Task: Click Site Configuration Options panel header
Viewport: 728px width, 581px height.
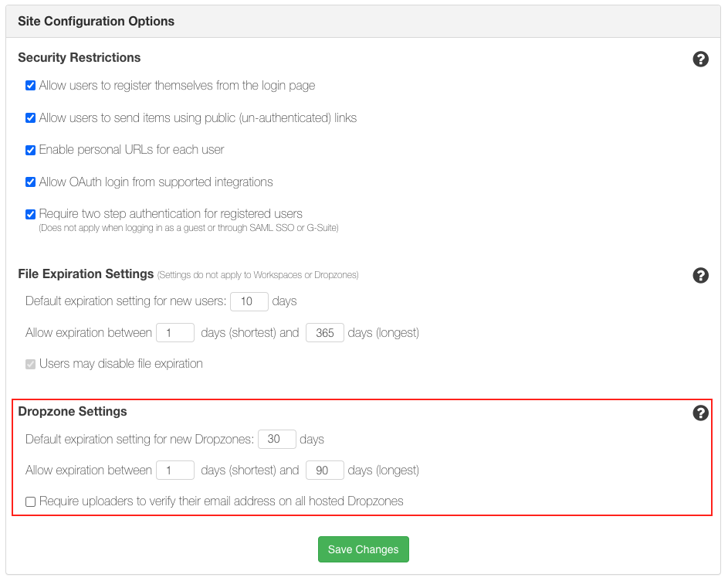Action: [97, 22]
